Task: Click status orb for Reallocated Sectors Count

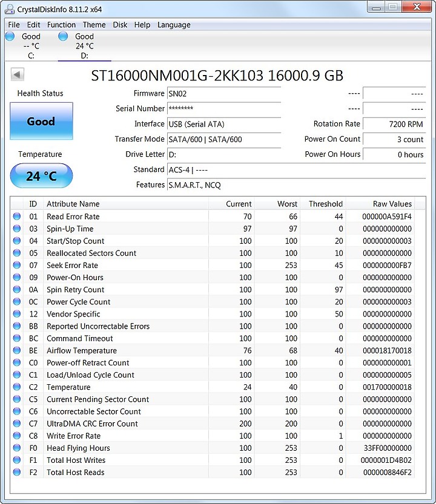Action: tap(16, 253)
